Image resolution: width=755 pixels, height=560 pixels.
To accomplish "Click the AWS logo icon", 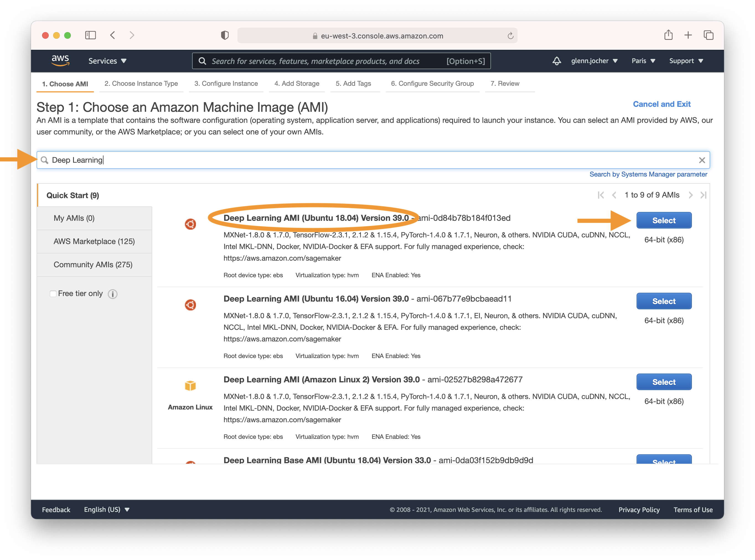I will 59,61.
